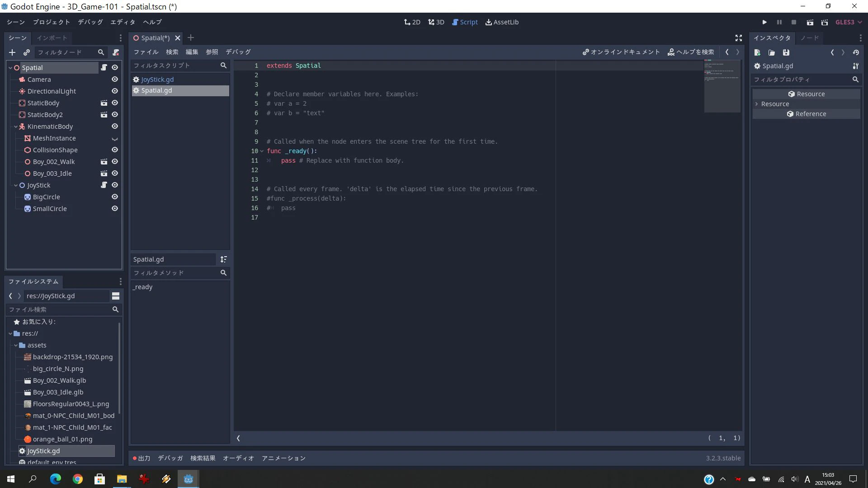This screenshot has width=868, height=488.
Task: Hide the SmallCircle node
Action: (115, 208)
